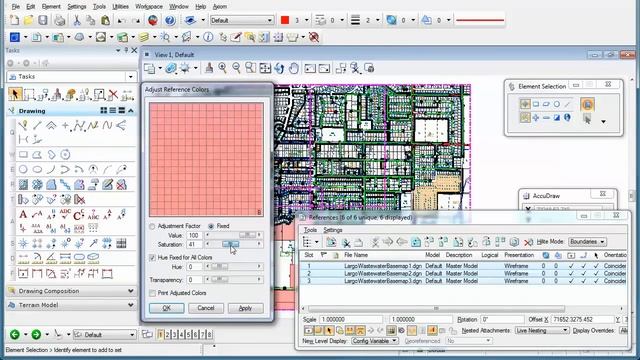The image size is (640, 360).
Task: Select the Place Text 'A' tool
Action: tap(23, 214)
